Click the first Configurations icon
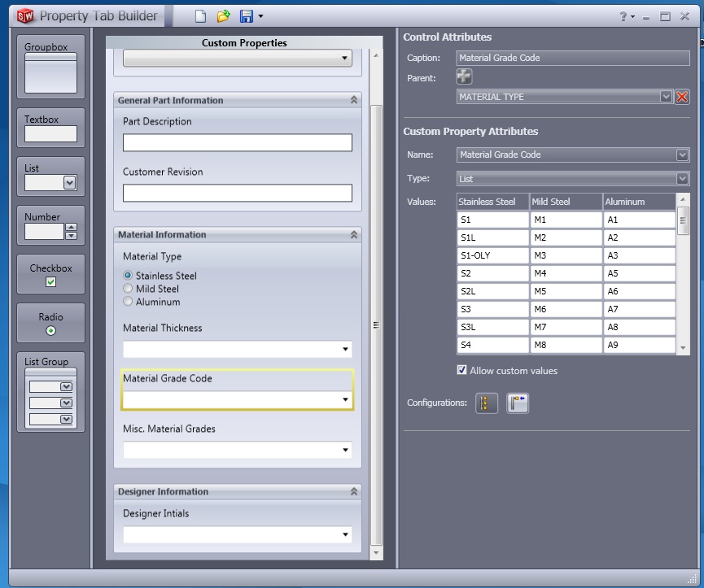The image size is (704, 588). coord(486,403)
